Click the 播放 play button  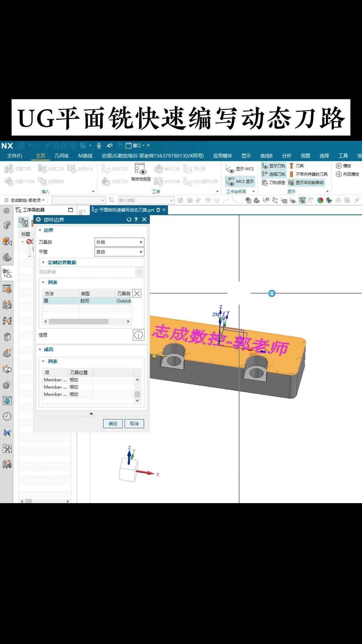point(344,166)
